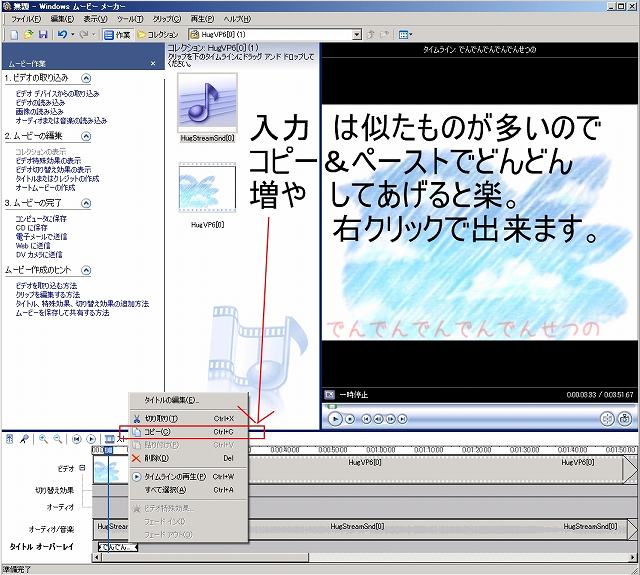The image size is (640, 575).
Task: Click タイトルまたはクレジットの作成 link
Action: point(57,178)
